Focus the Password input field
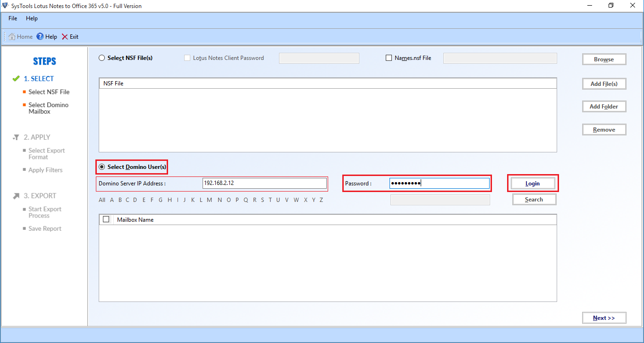Viewport: 644px width, 343px height. [x=440, y=183]
